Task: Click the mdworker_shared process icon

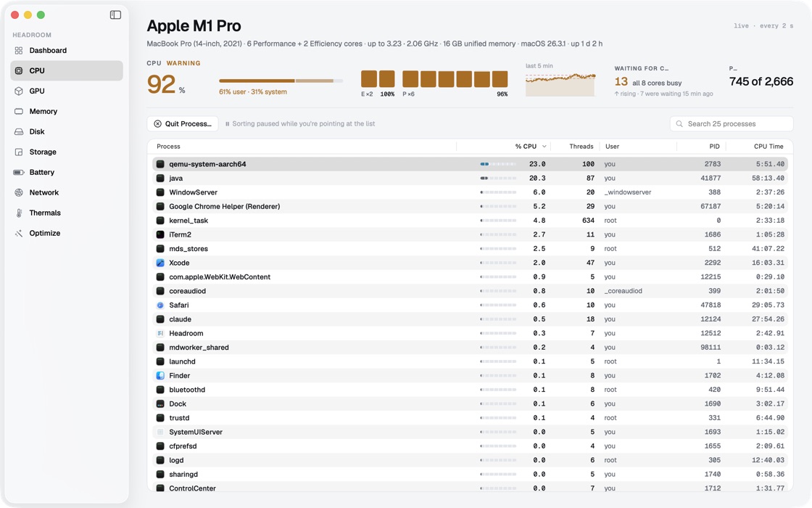Action: pos(160,348)
